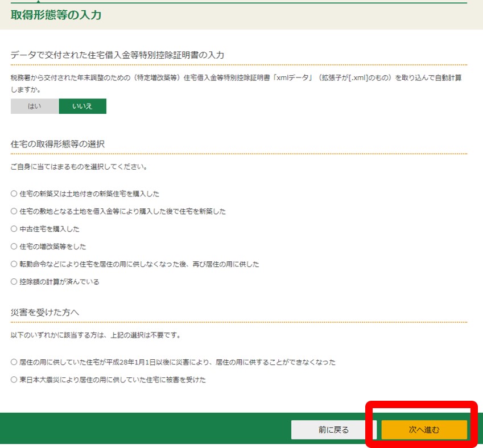
Task: Select 東日本大震災により被害を受けた radio option
Action: pos(14,380)
